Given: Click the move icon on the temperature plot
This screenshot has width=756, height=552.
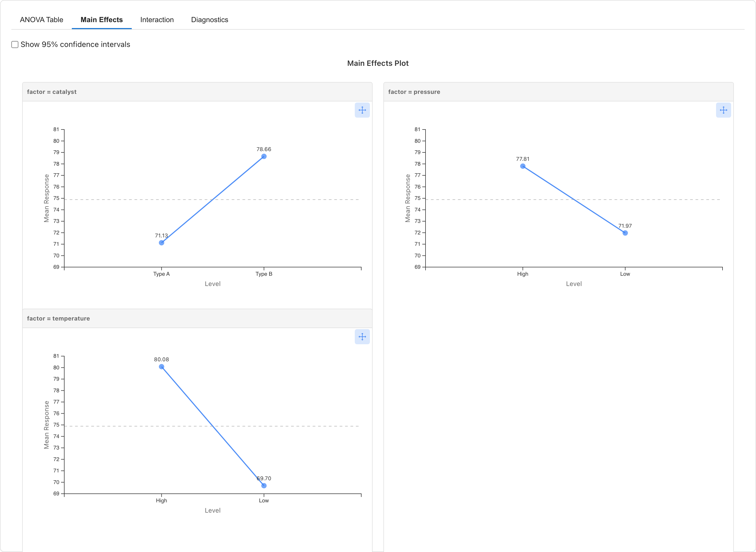Looking at the screenshot, I should point(362,337).
